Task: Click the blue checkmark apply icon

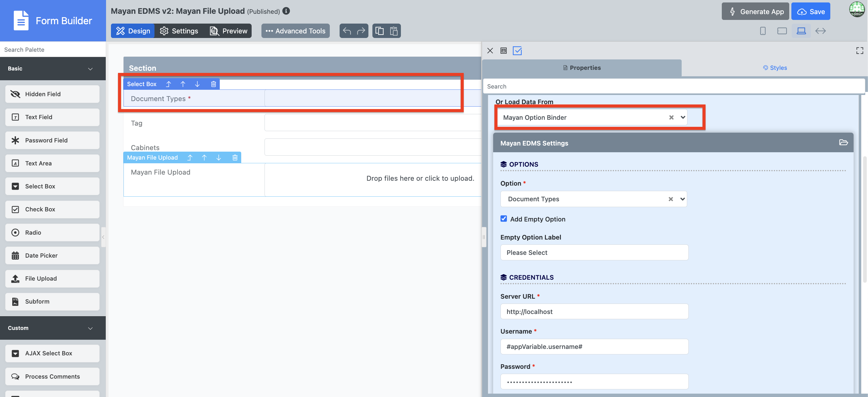Action: tap(517, 51)
